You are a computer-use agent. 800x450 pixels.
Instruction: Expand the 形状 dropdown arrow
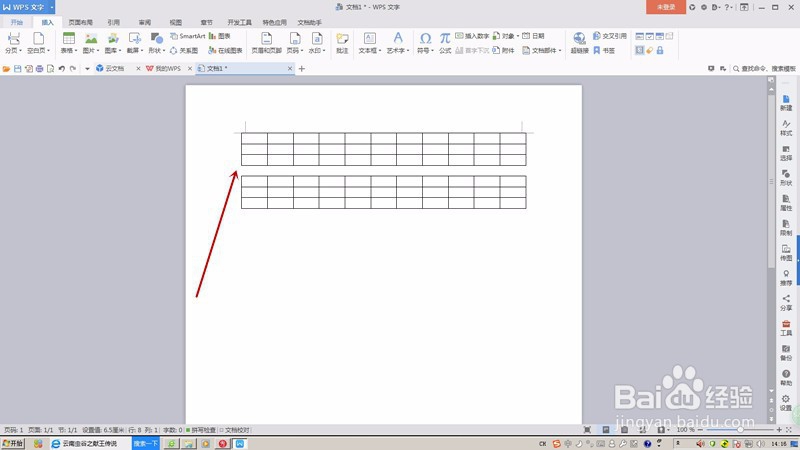pyautogui.click(x=164, y=51)
